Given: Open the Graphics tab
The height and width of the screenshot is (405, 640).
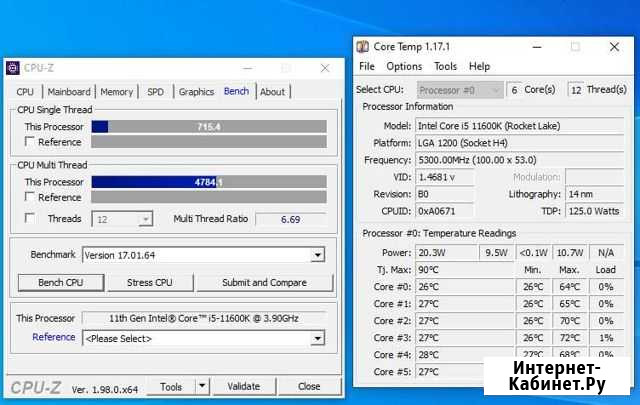Looking at the screenshot, I should (x=196, y=92).
